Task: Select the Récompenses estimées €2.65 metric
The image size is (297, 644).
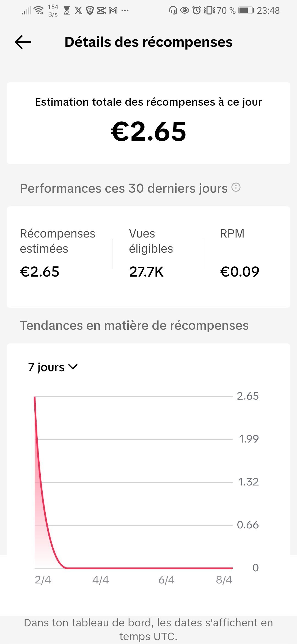Action: point(58,253)
